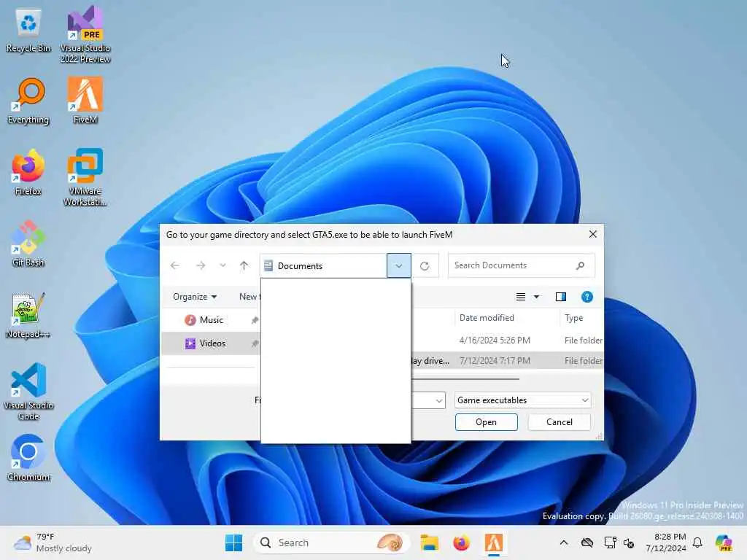Refresh the Documents folder view
The height and width of the screenshot is (560, 747).
point(425,265)
